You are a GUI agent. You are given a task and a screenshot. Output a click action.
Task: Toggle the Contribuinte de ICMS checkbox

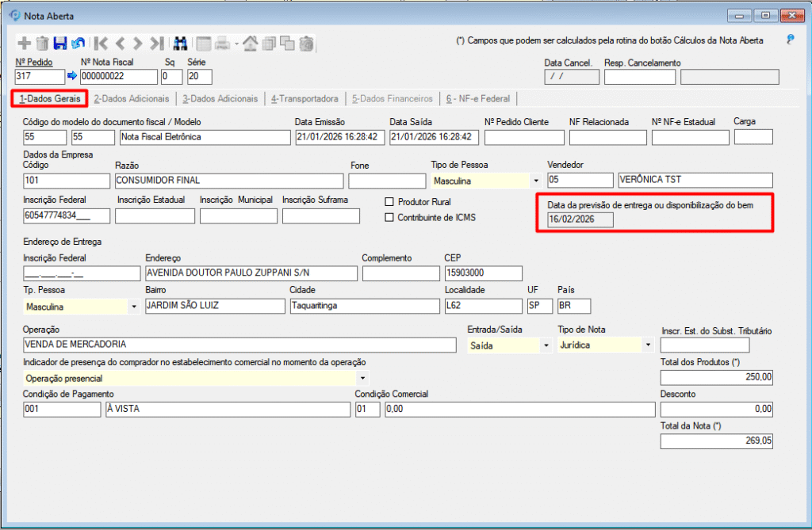tap(389, 217)
